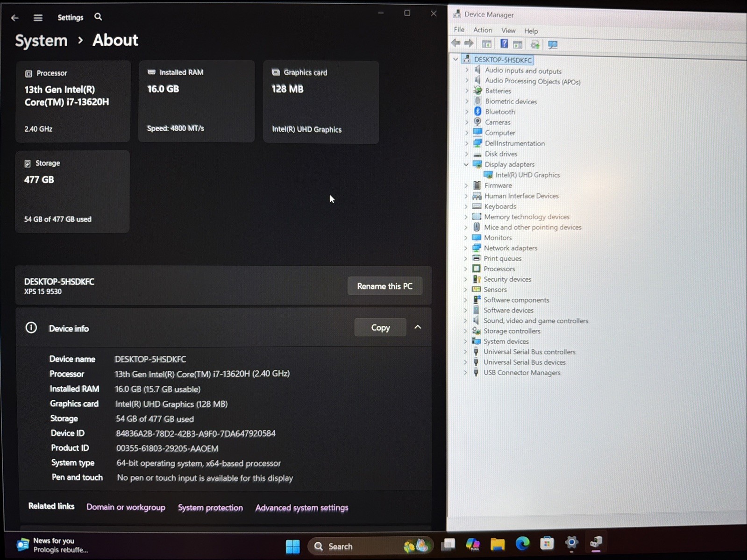Expand the Keyboards tree arrow
747x560 pixels.
pyautogui.click(x=466, y=206)
